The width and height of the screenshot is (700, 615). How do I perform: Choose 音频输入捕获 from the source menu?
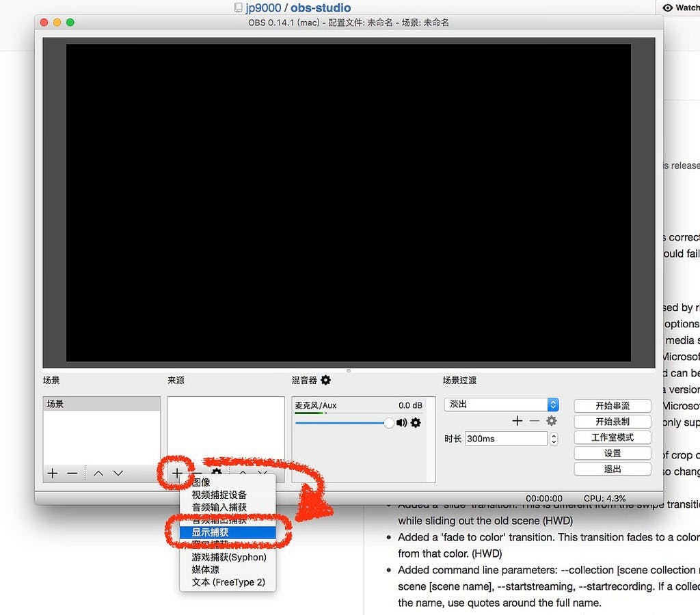228,507
